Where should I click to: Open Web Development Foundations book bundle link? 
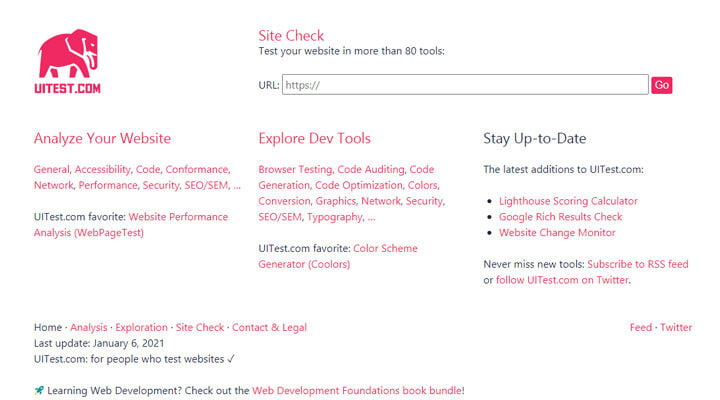point(357,391)
